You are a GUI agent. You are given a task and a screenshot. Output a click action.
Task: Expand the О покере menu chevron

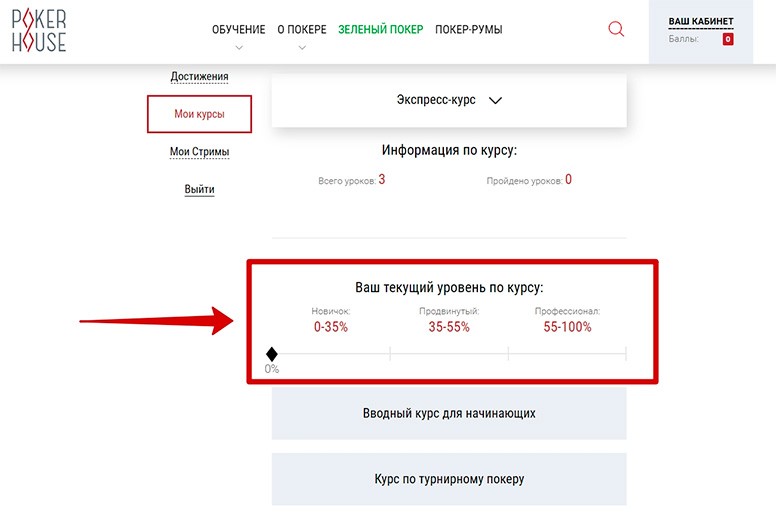(302, 47)
